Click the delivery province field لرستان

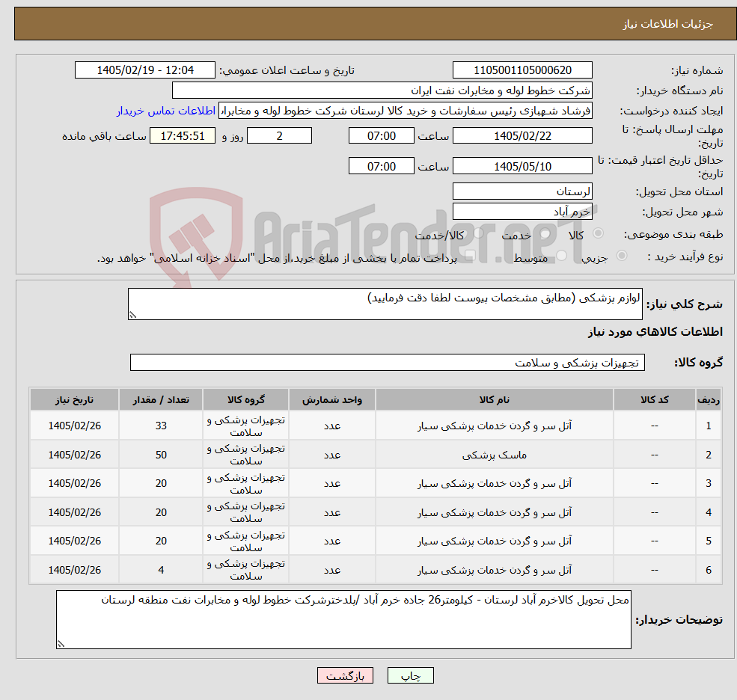click(x=522, y=191)
